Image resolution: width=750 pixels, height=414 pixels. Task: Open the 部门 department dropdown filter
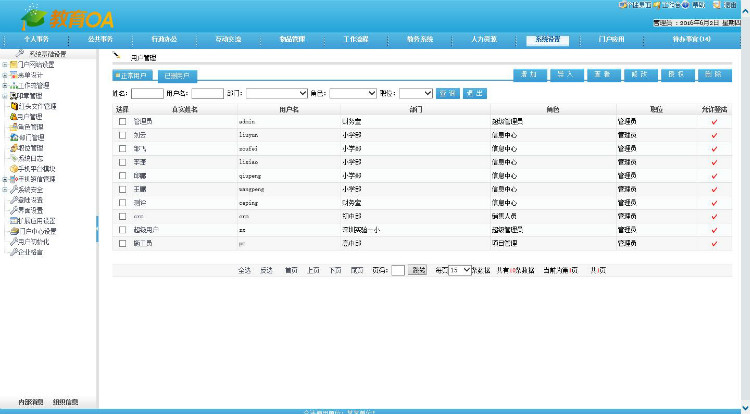(276, 93)
